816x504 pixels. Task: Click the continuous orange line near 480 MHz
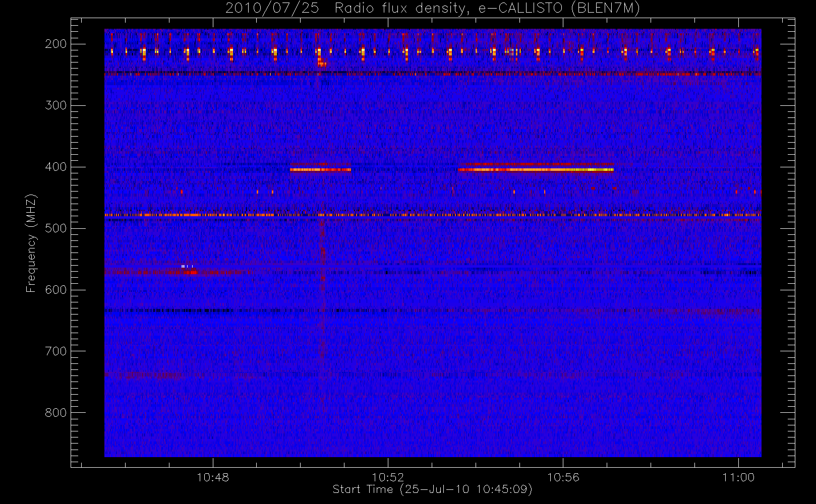pos(433,215)
